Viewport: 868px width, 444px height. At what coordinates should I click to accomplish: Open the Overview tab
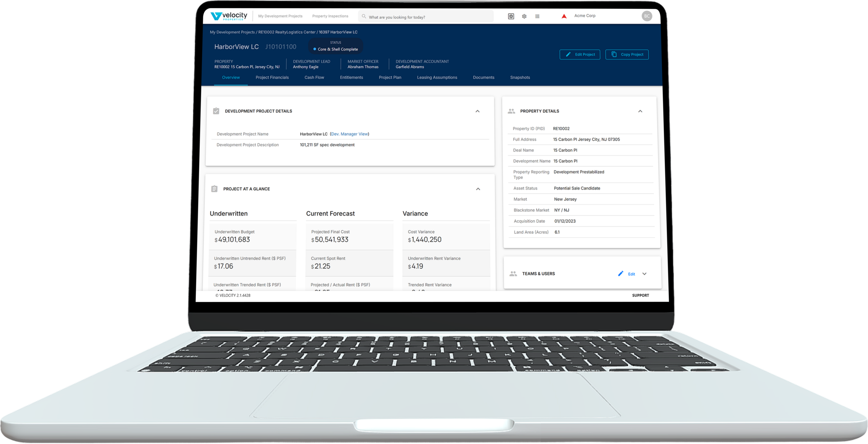pyautogui.click(x=231, y=78)
